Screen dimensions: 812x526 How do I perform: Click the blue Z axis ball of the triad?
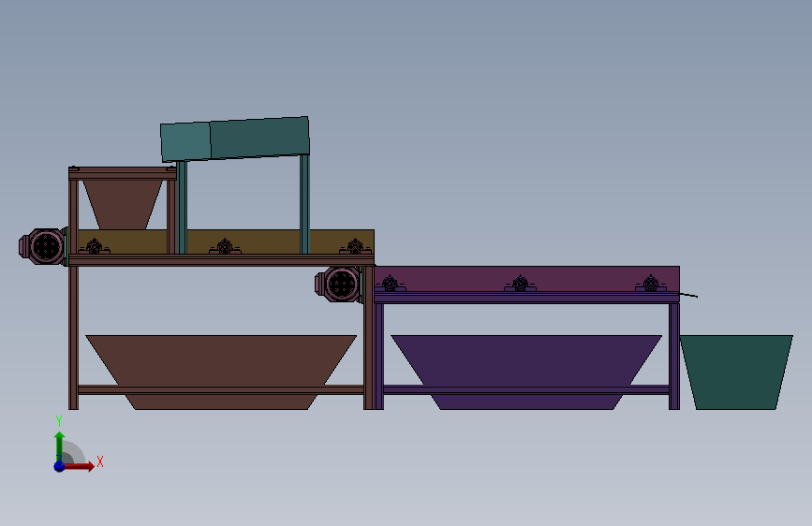point(59,466)
